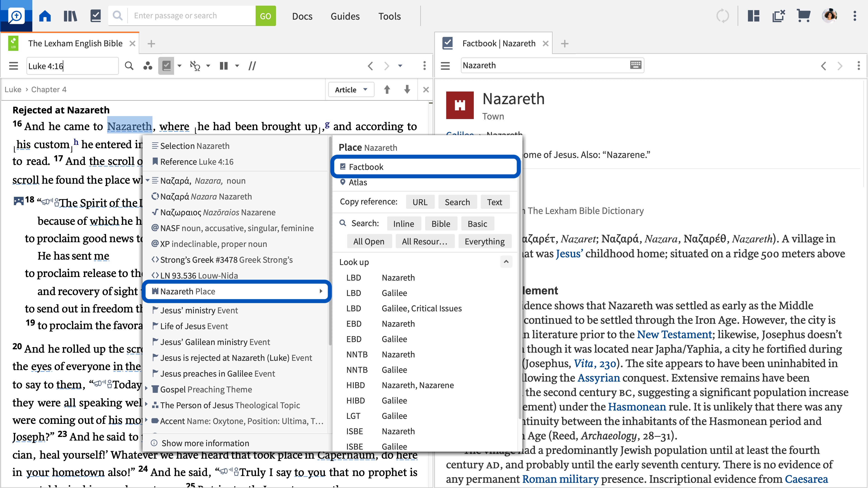The image size is (868, 488).
Task: Click the interlinear options icon
Action: (x=195, y=66)
